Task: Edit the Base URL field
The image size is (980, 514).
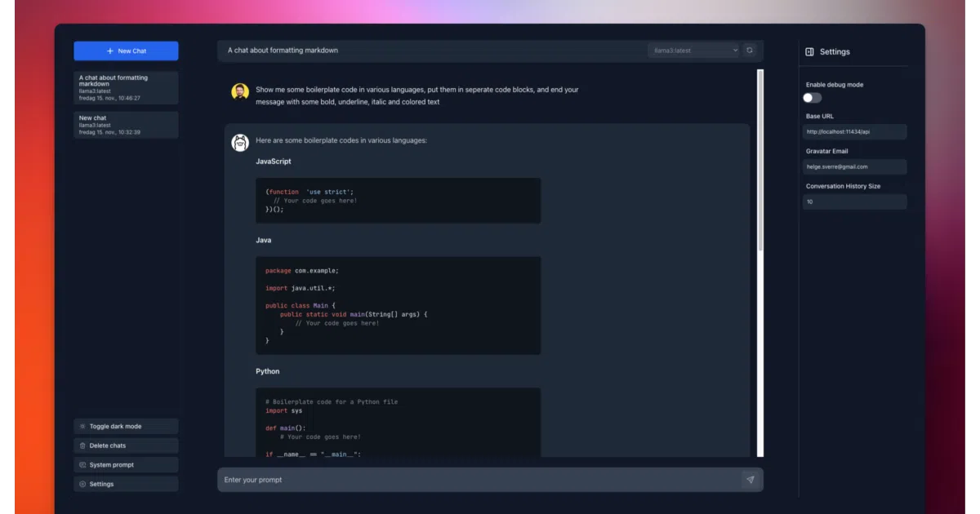Action: (855, 131)
